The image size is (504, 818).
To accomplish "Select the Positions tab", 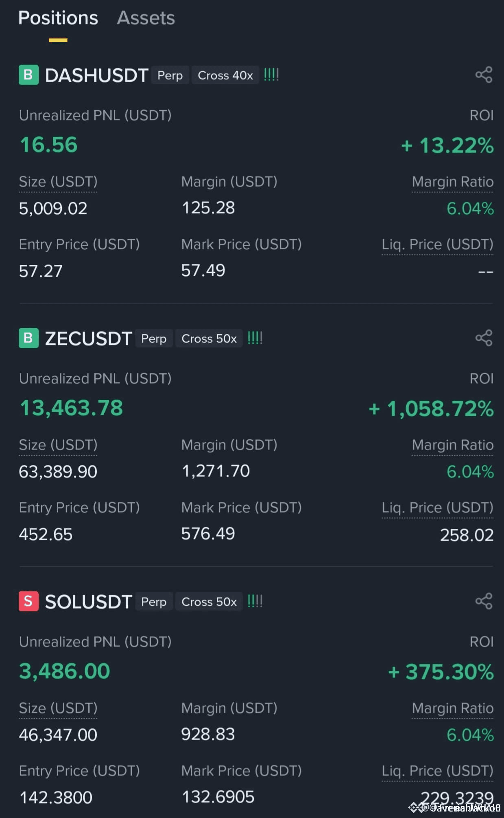I will click(58, 18).
